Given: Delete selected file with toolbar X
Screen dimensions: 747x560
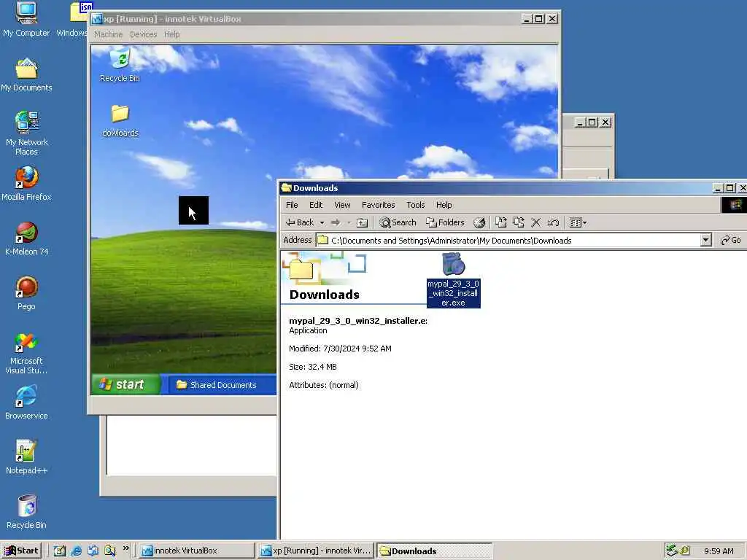Looking at the screenshot, I should tap(536, 222).
